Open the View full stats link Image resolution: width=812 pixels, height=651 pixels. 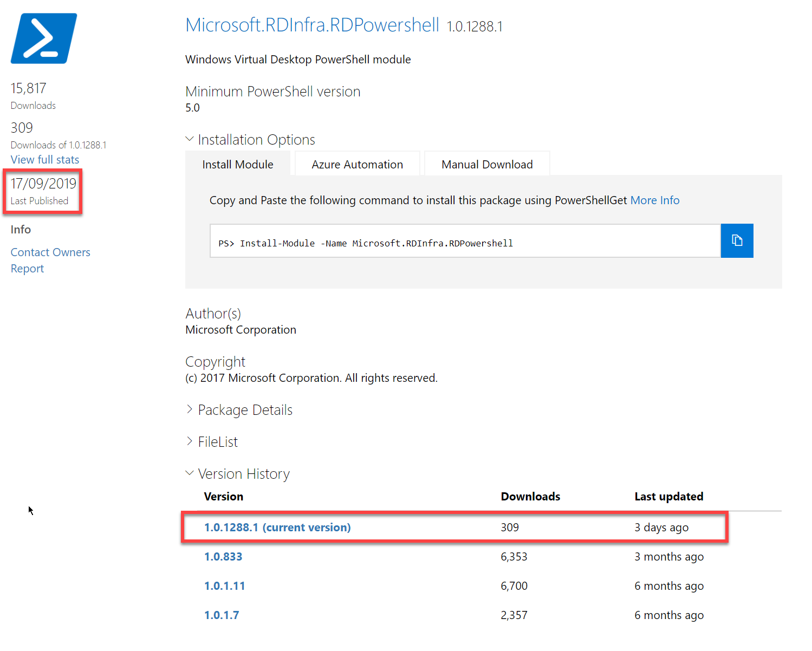click(45, 160)
